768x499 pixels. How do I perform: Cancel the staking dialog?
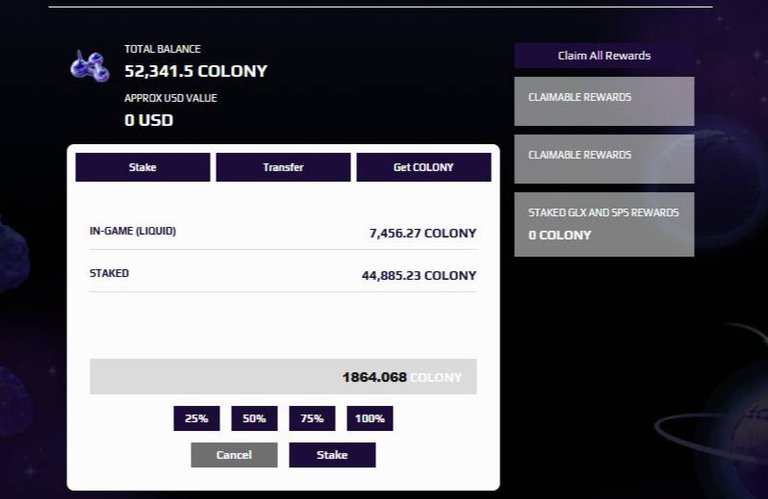(x=234, y=455)
